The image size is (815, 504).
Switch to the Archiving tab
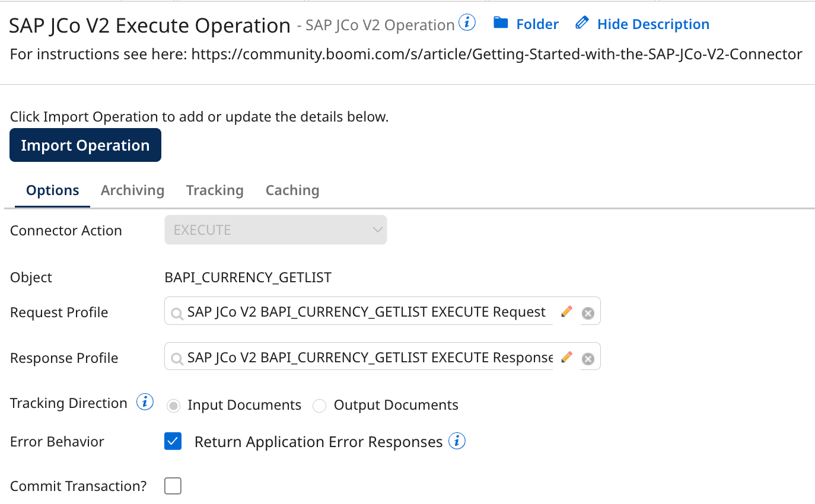click(132, 190)
